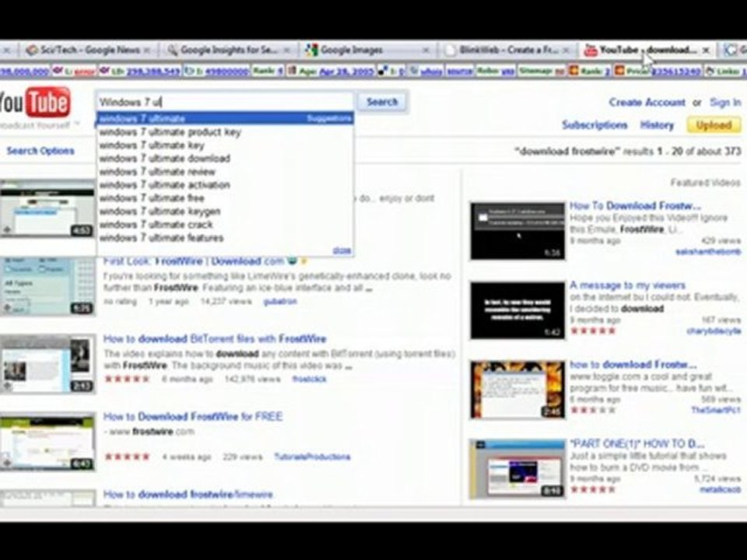Expand Search Options

[40, 151]
